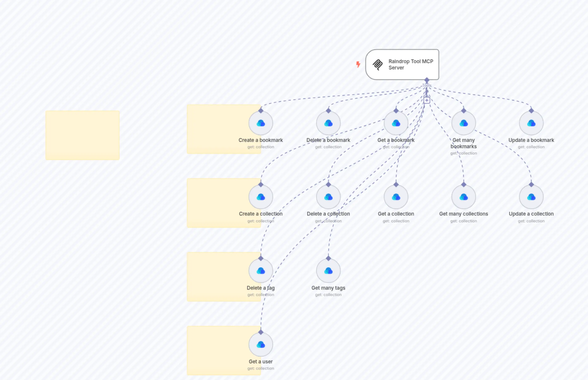This screenshot has width=588, height=380.
Task: Click the Tools connector diamond on the server node
Action: (426, 80)
